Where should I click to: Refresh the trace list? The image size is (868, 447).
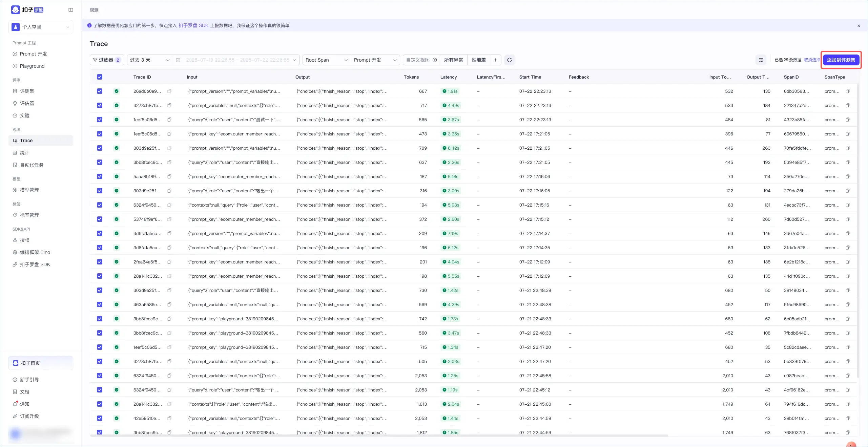[x=510, y=60]
